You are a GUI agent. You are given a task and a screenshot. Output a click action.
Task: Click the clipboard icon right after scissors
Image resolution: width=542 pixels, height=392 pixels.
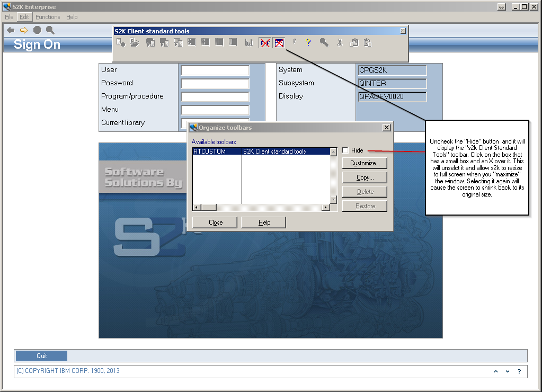click(354, 43)
